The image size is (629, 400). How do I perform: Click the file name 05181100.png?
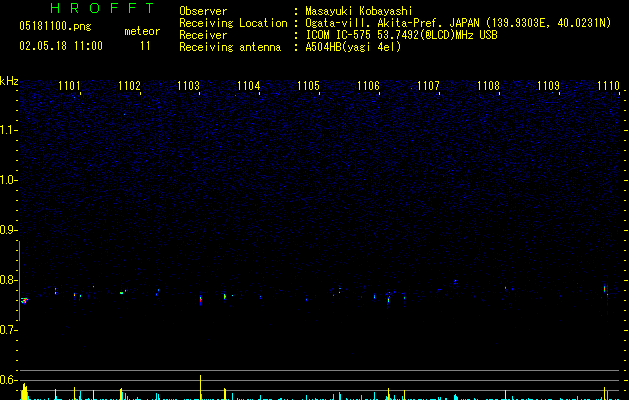(55, 27)
